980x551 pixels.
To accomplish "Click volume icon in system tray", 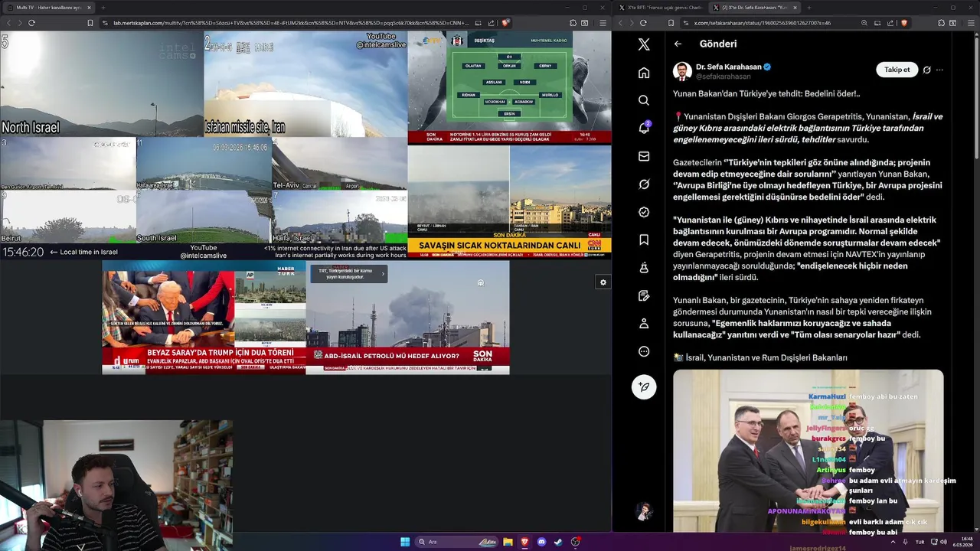I will click(943, 542).
